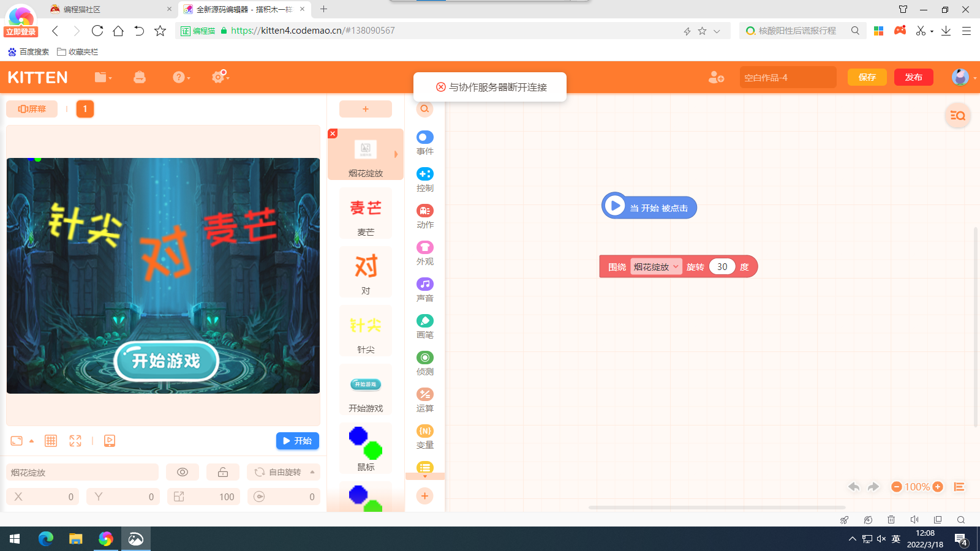The width and height of the screenshot is (980, 551).
Task: Open the 运算 operators block category
Action: [425, 400]
